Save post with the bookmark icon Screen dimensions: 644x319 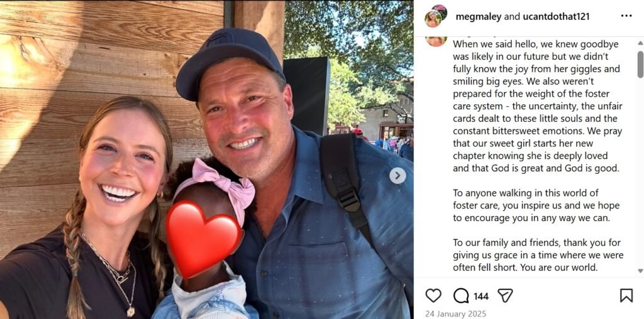626,295
